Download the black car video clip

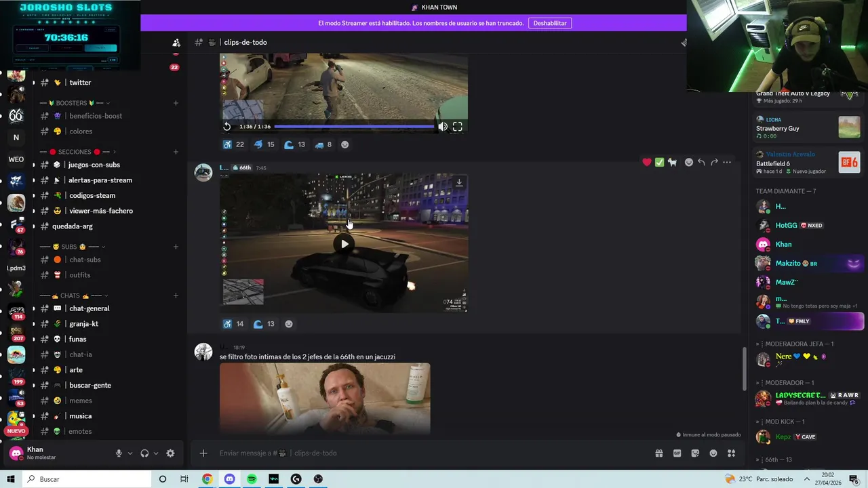point(459,182)
